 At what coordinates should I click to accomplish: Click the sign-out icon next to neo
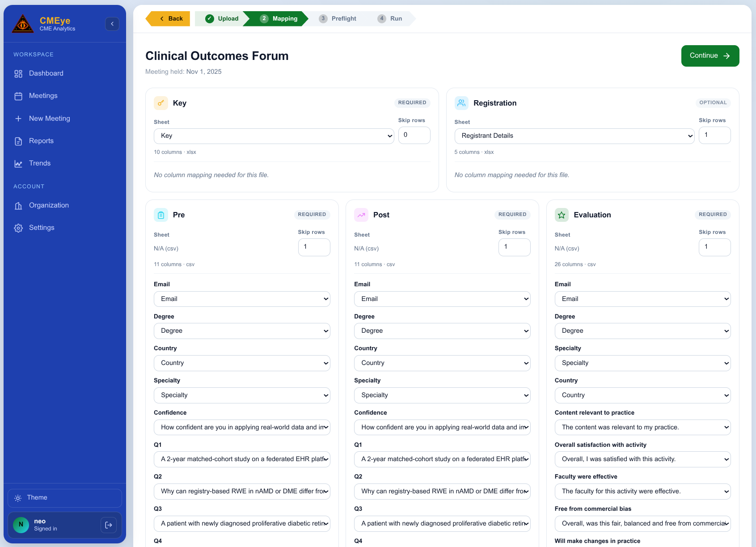[x=109, y=525]
